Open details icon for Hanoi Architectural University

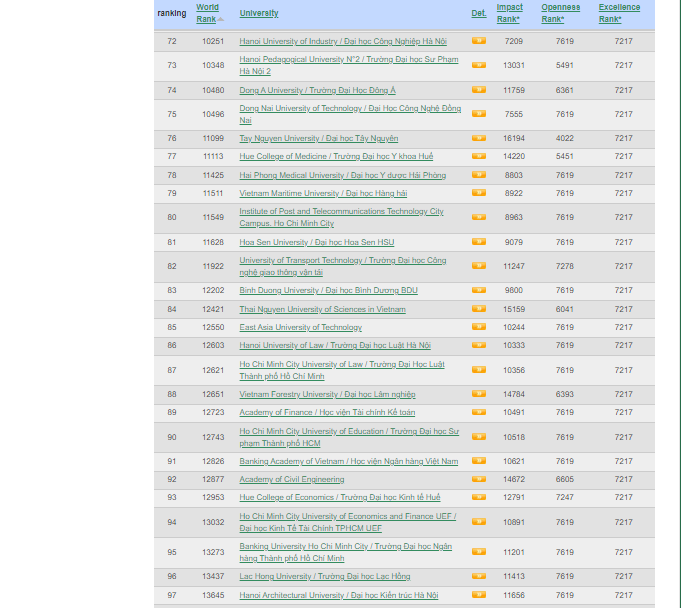point(479,595)
